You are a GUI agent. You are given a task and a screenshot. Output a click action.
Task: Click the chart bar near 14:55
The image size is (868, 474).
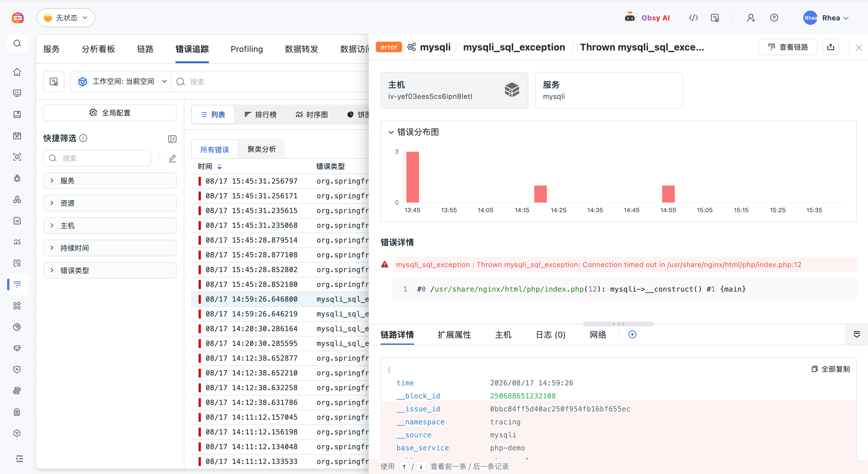tap(668, 194)
